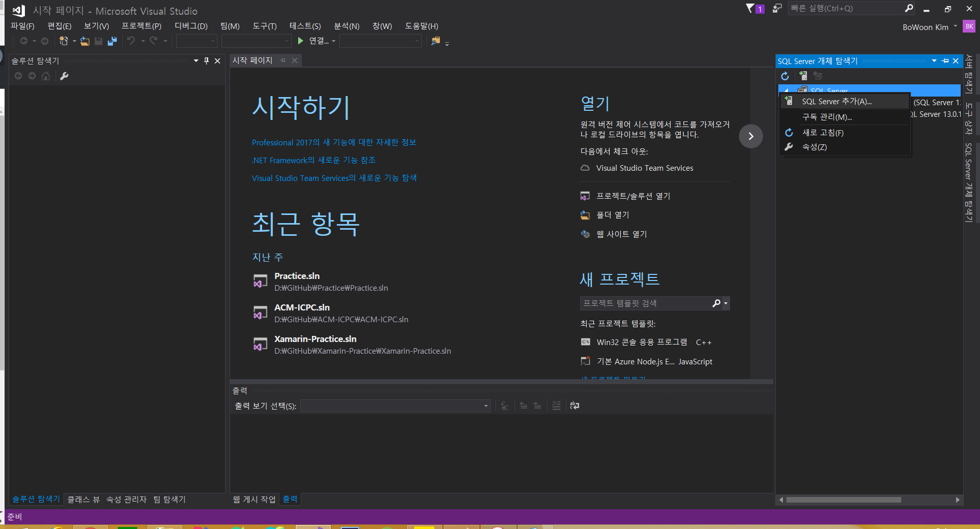Open .NET Framework new features link
The height and width of the screenshot is (529, 980).
coord(313,160)
